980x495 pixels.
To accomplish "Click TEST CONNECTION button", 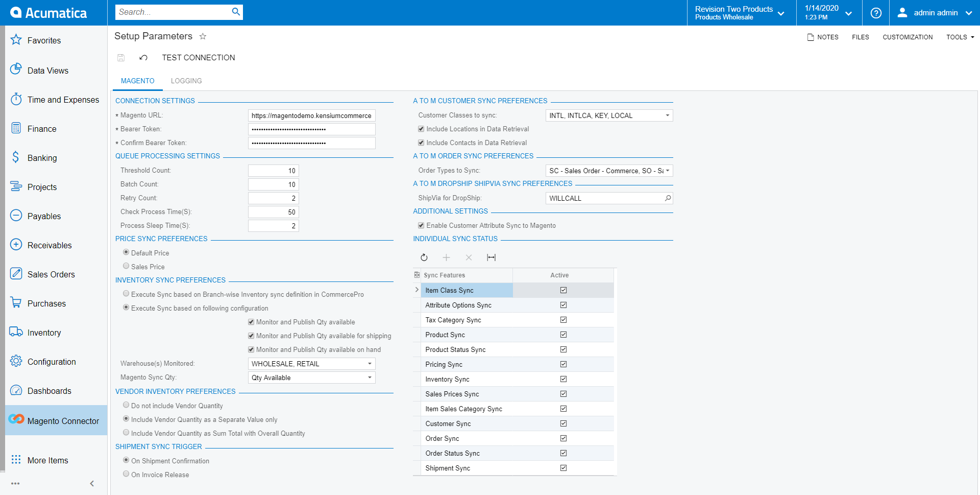I will 199,58.
